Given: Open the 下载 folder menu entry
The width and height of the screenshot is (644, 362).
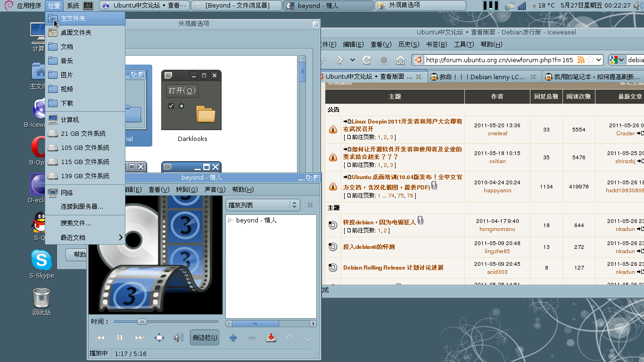Looking at the screenshot, I should 85,103.
